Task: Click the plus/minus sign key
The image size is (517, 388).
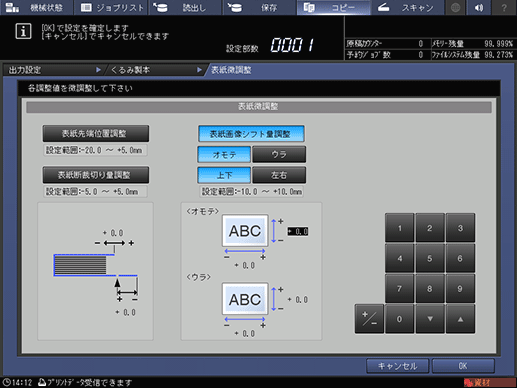Action: tap(369, 319)
